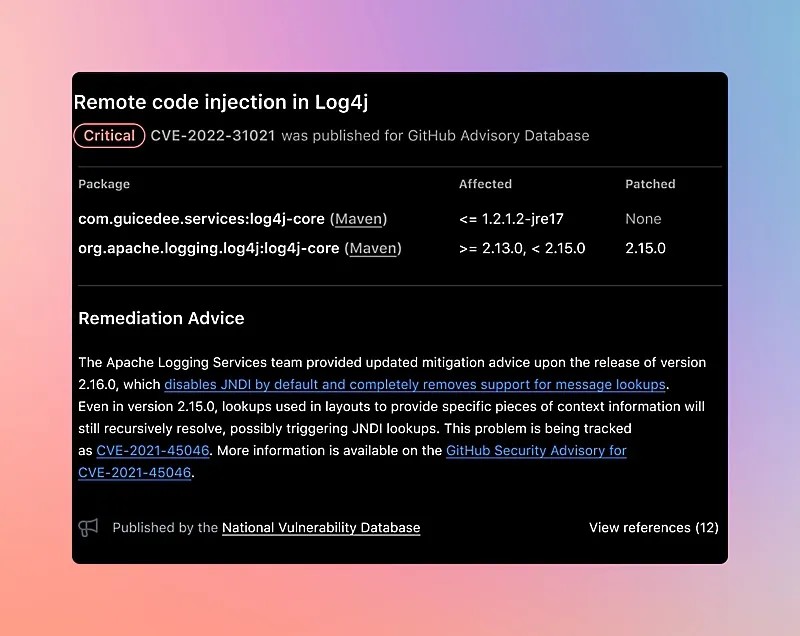Click the affected range <= 1.2.1.2-jre17
This screenshot has height=636, width=800.
509,219
